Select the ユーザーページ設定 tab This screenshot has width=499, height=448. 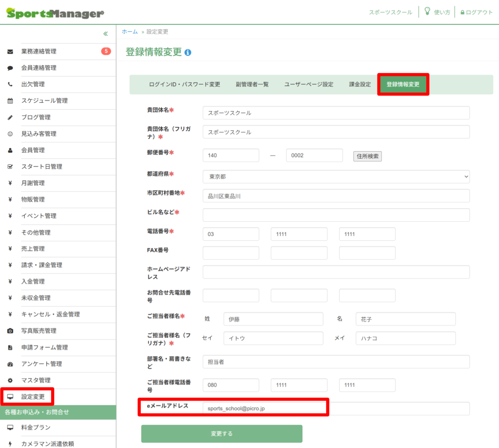pyautogui.click(x=309, y=84)
